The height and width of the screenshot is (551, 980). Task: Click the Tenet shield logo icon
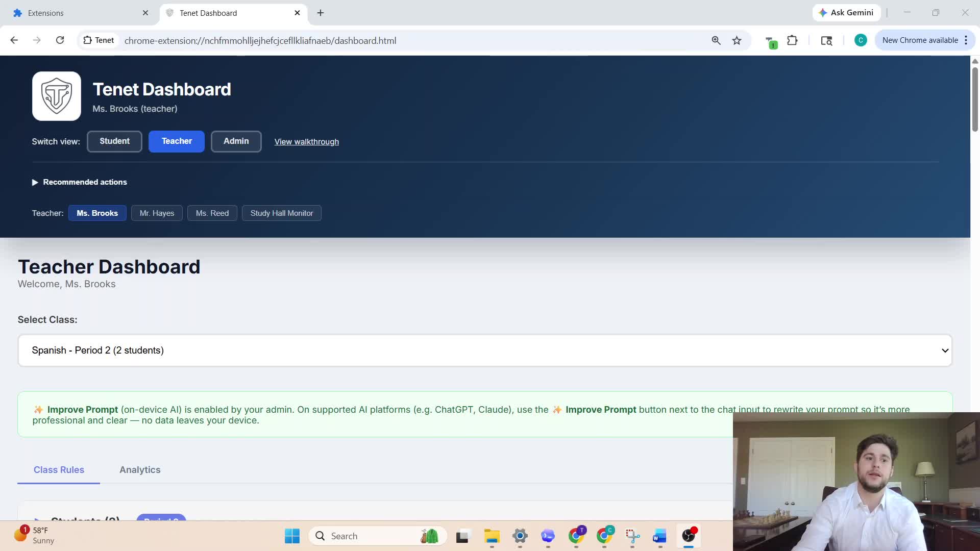tap(57, 96)
